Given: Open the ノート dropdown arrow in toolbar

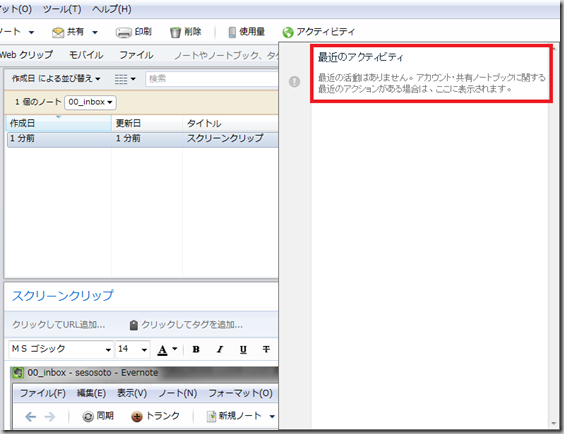Looking at the screenshot, I should click(31, 32).
